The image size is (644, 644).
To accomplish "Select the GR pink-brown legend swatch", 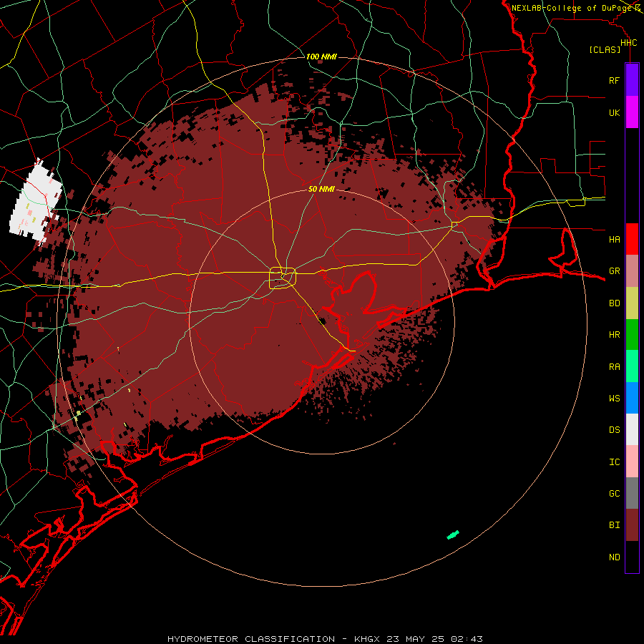I will click(x=632, y=271).
